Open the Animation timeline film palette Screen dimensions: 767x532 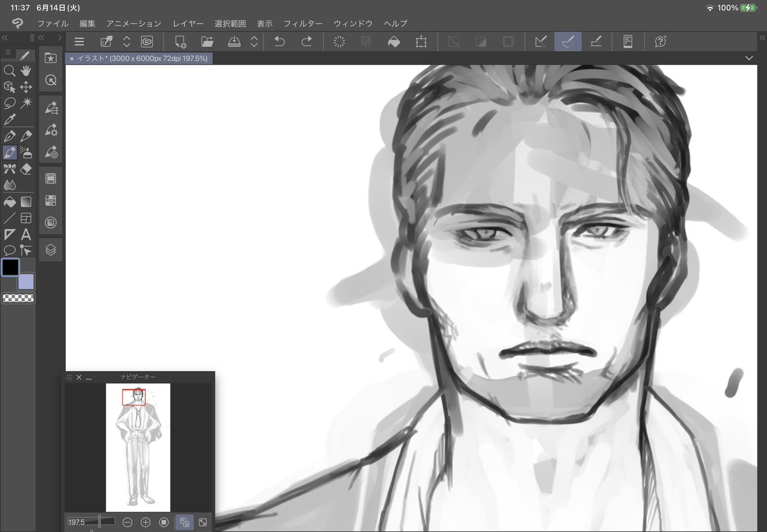pos(50,179)
